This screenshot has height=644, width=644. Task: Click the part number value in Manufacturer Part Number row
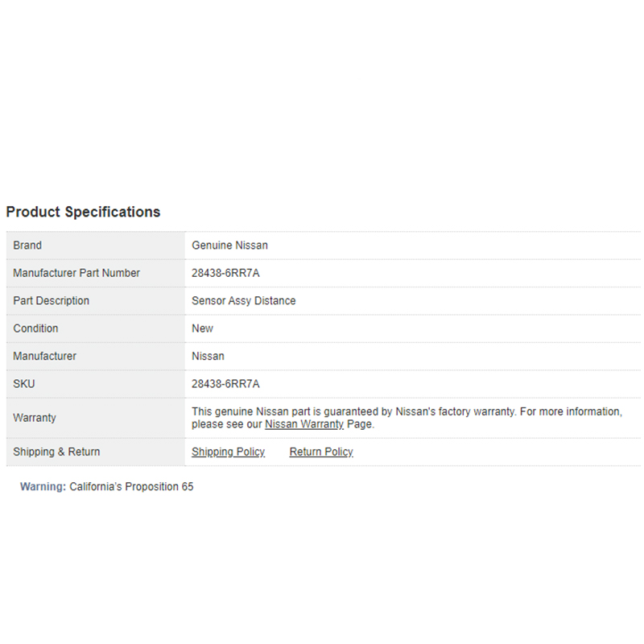[x=225, y=273]
